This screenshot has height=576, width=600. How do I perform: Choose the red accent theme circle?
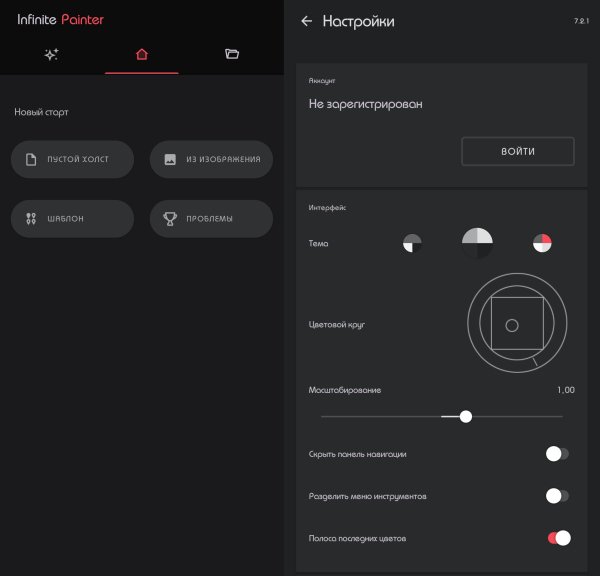(542, 243)
